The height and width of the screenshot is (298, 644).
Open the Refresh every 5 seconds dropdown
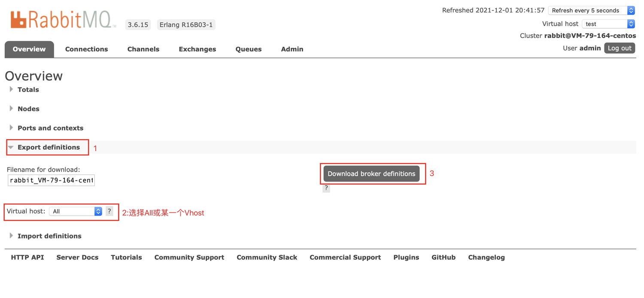592,10
